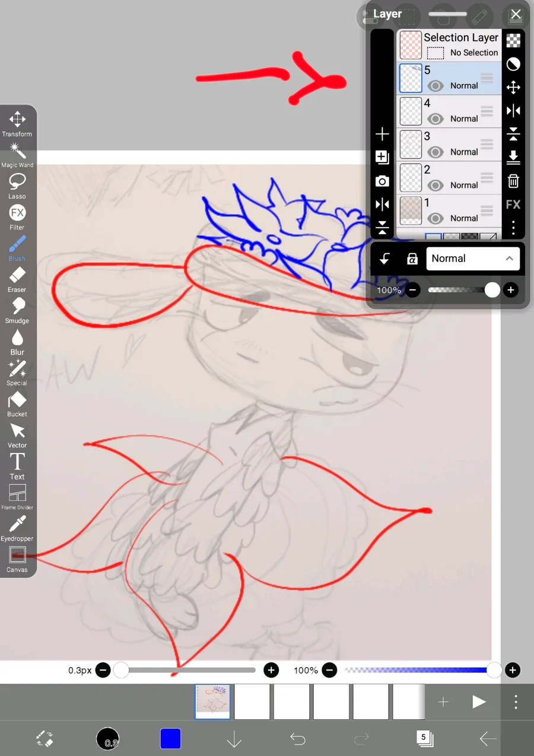The height and width of the screenshot is (756, 534).
Task: Open the Filter tool in left toolbar
Action: [17, 218]
